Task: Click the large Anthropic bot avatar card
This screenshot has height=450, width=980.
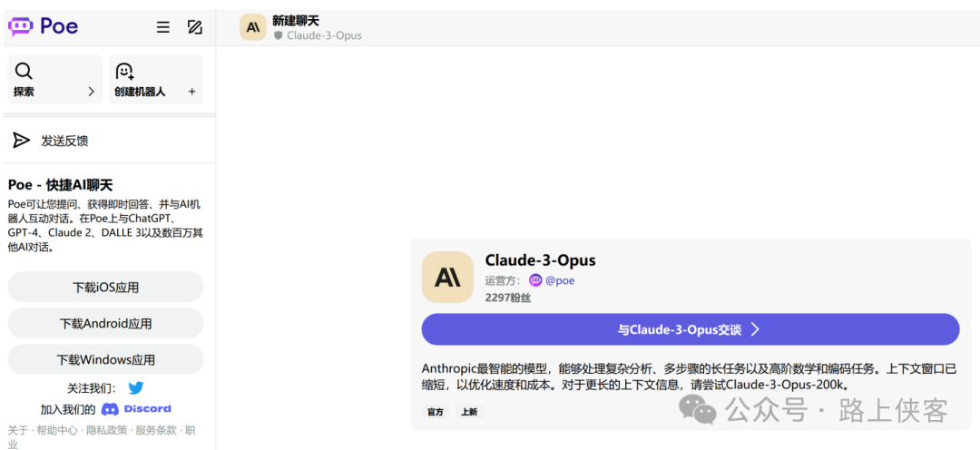Action: click(x=447, y=278)
